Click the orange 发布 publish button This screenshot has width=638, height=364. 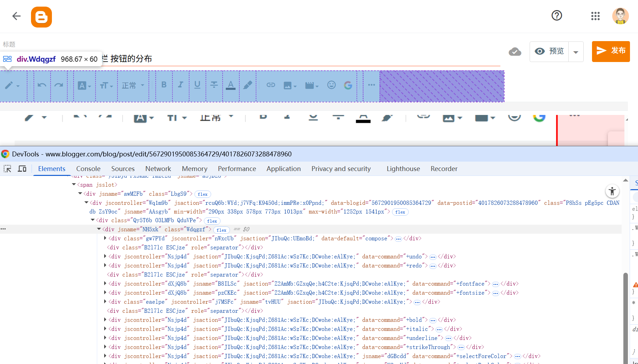tap(610, 51)
